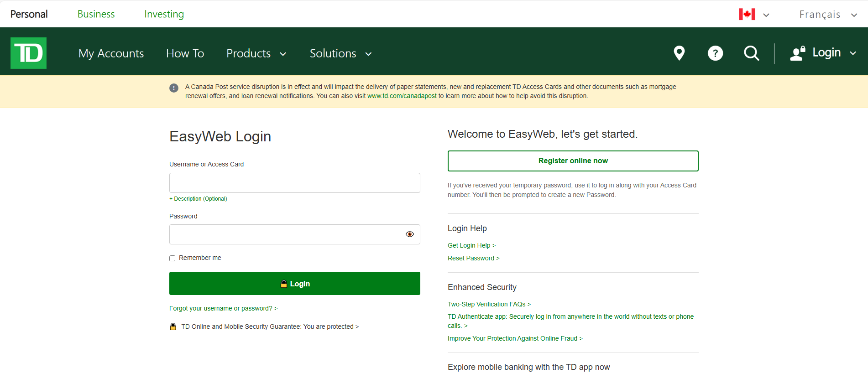Open the branch locator pin icon
The image size is (868, 373).
pos(679,53)
